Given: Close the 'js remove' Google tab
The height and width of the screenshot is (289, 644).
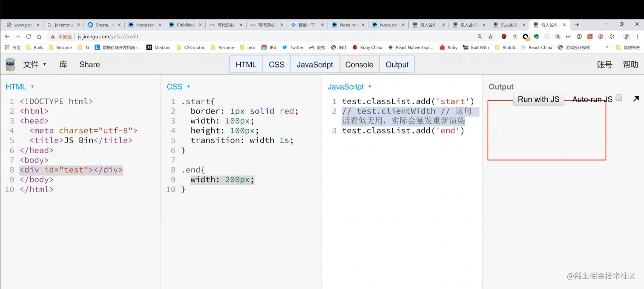Looking at the screenshot, I should pyautogui.click(x=78, y=25).
